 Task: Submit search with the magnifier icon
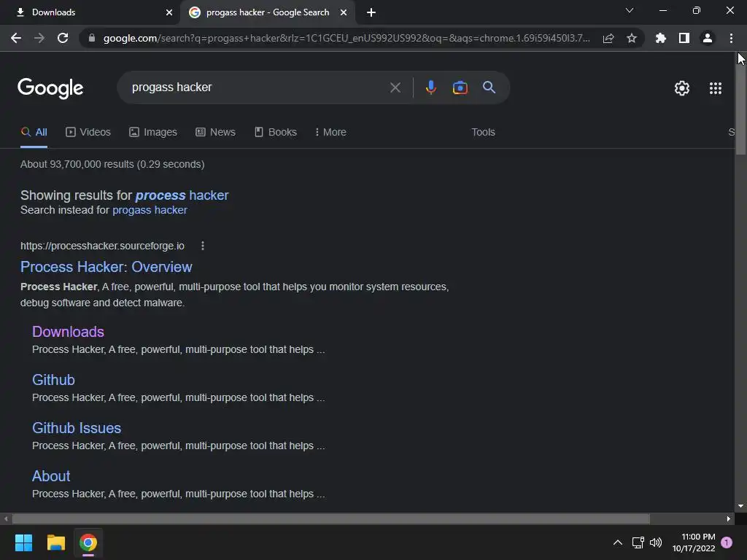pyautogui.click(x=489, y=87)
